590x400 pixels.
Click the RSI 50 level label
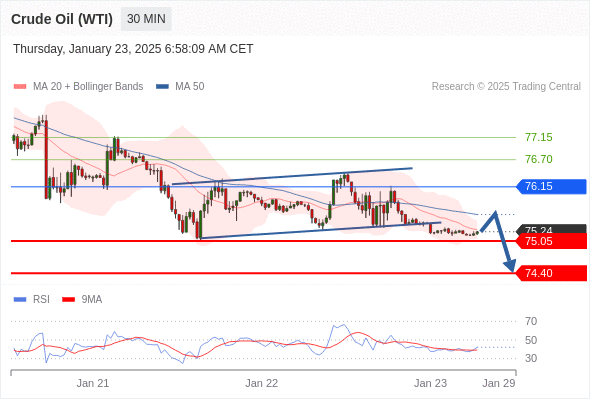click(x=531, y=340)
